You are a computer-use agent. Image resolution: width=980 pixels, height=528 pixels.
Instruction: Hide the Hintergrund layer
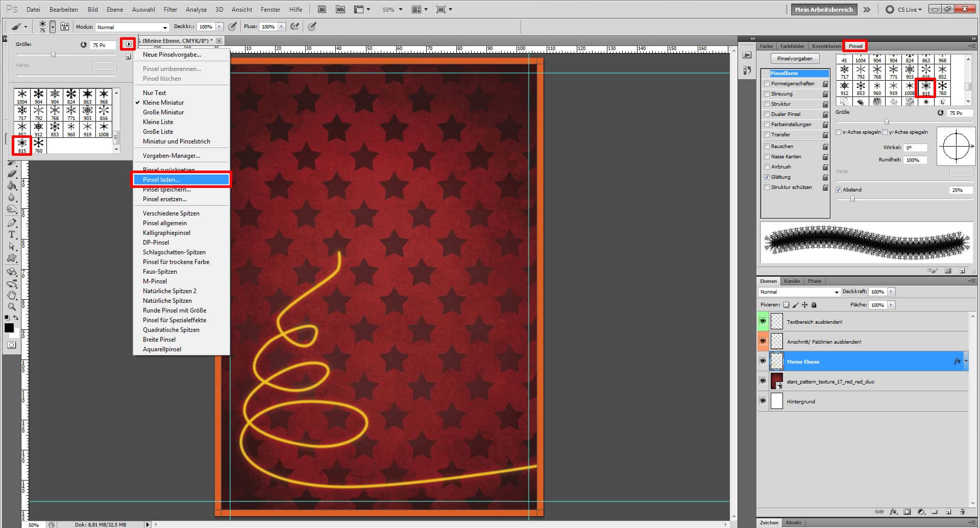pyautogui.click(x=763, y=401)
